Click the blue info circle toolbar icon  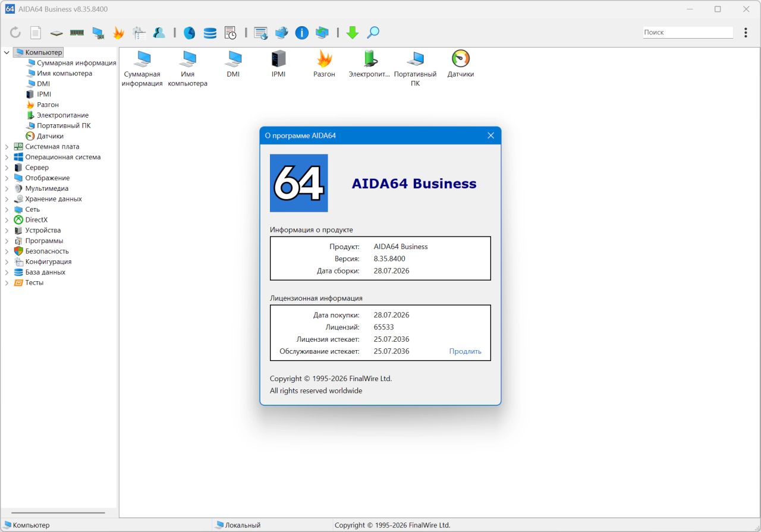[x=301, y=33]
